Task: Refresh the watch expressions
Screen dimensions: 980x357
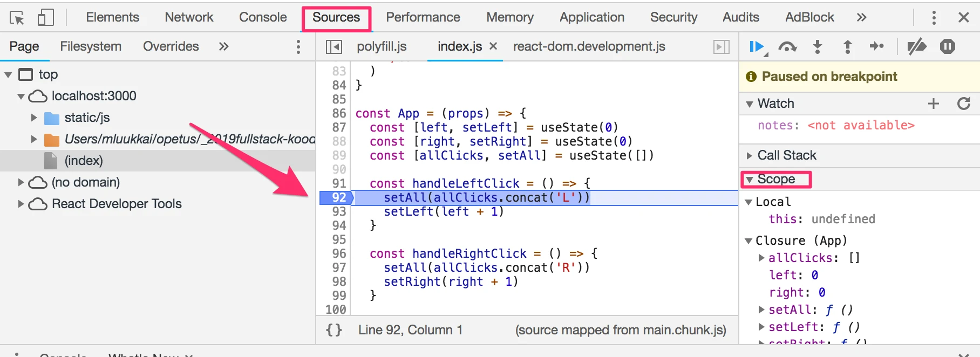Action: tap(964, 104)
